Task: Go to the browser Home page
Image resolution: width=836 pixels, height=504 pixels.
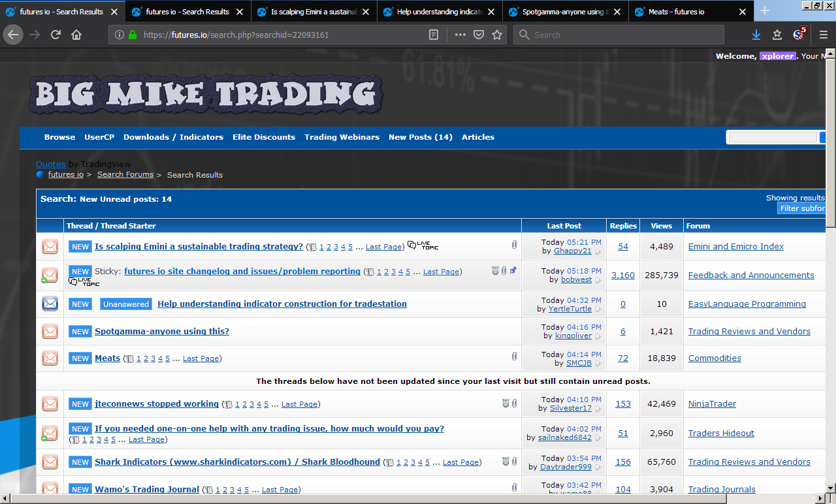Action: click(76, 35)
